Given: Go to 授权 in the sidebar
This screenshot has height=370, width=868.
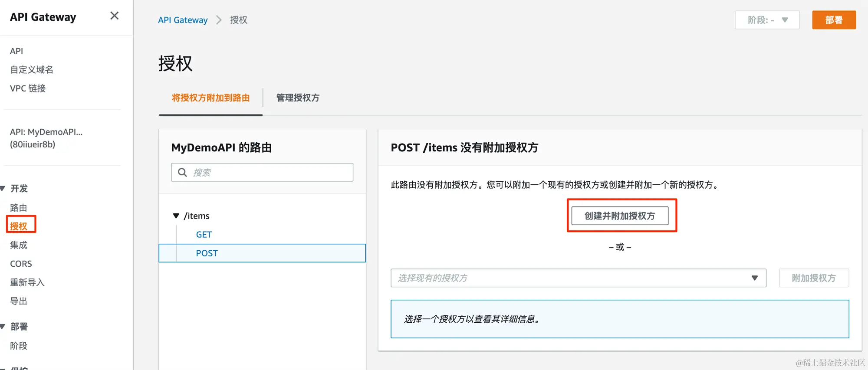Looking at the screenshot, I should (x=19, y=226).
